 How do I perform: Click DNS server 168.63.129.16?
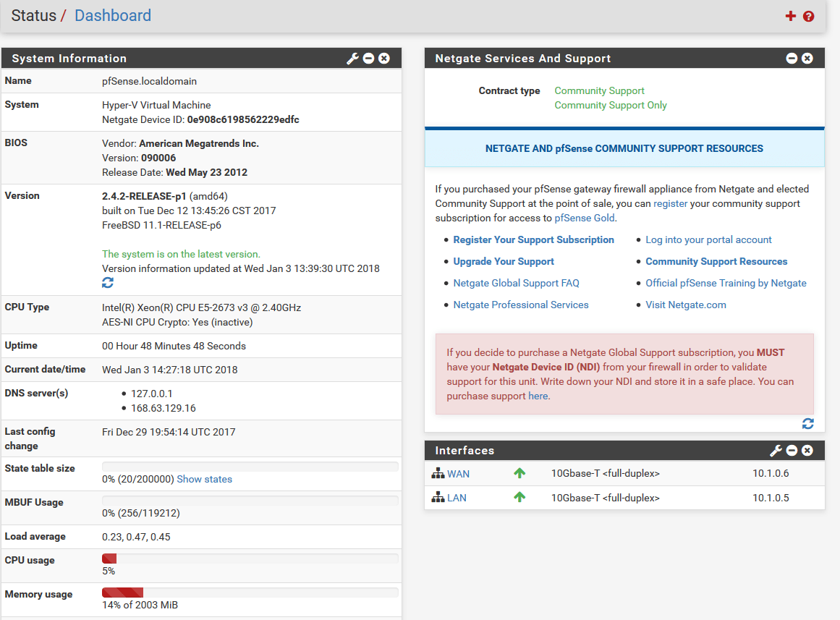(x=164, y=408)
